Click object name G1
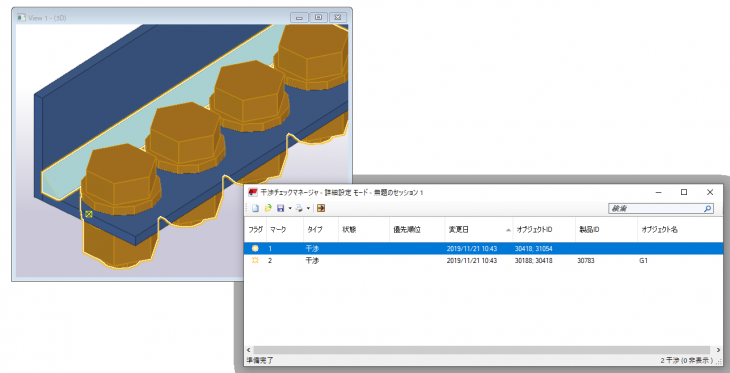 (x=643, y=261)
